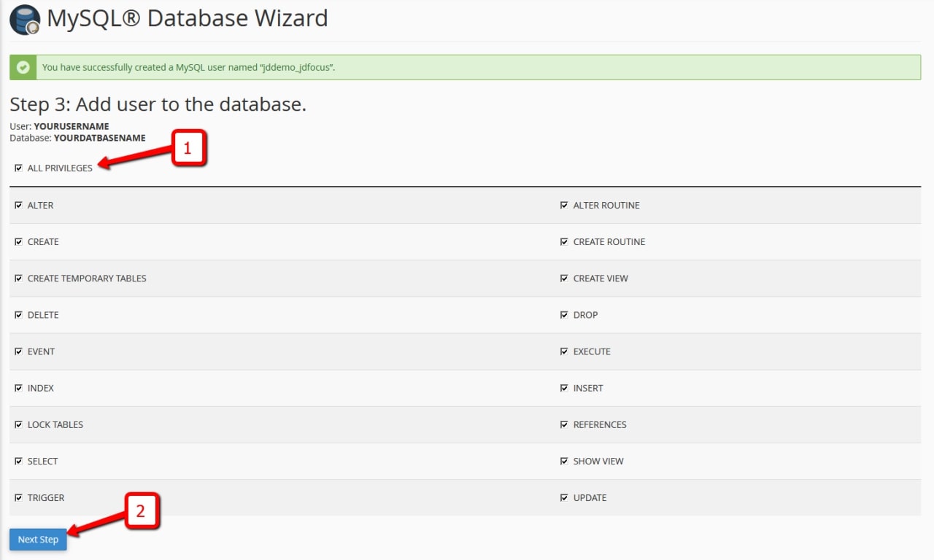Uncheck the INDEX privilege checkbox

point(19,388)
